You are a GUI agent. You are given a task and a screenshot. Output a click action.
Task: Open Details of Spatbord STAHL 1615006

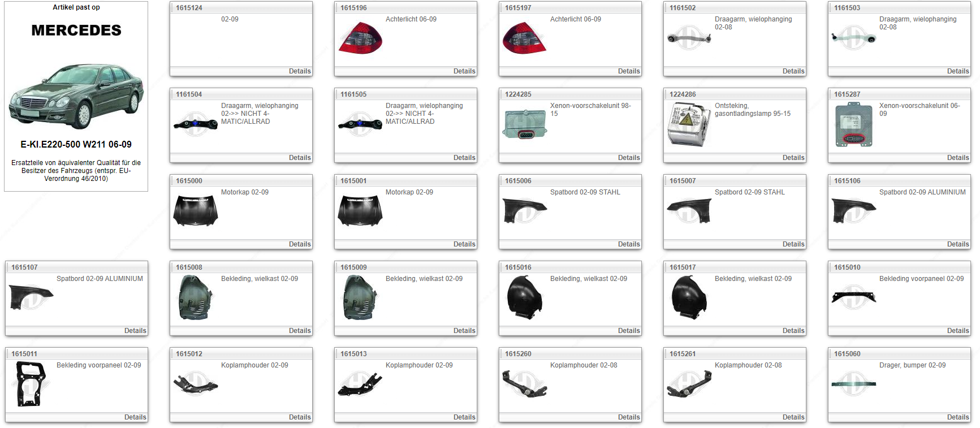point(629,244)
